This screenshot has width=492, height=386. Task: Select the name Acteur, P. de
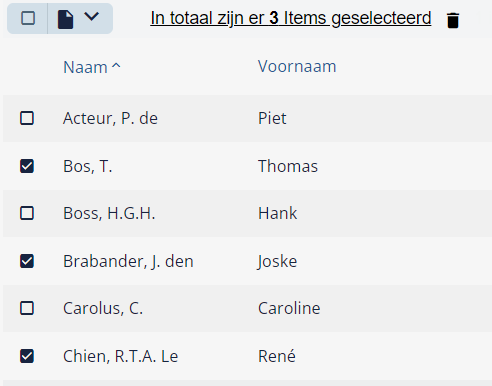click(110, 118)
